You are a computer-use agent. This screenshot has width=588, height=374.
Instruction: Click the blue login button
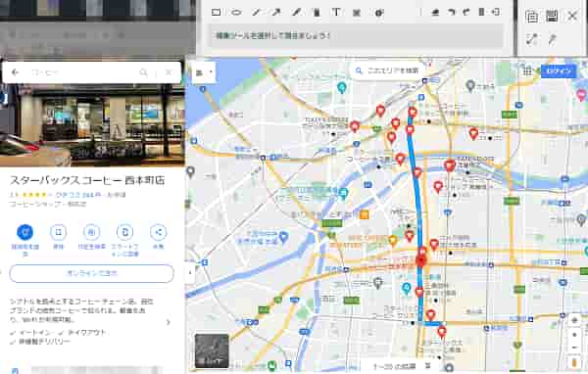point(559,70)
